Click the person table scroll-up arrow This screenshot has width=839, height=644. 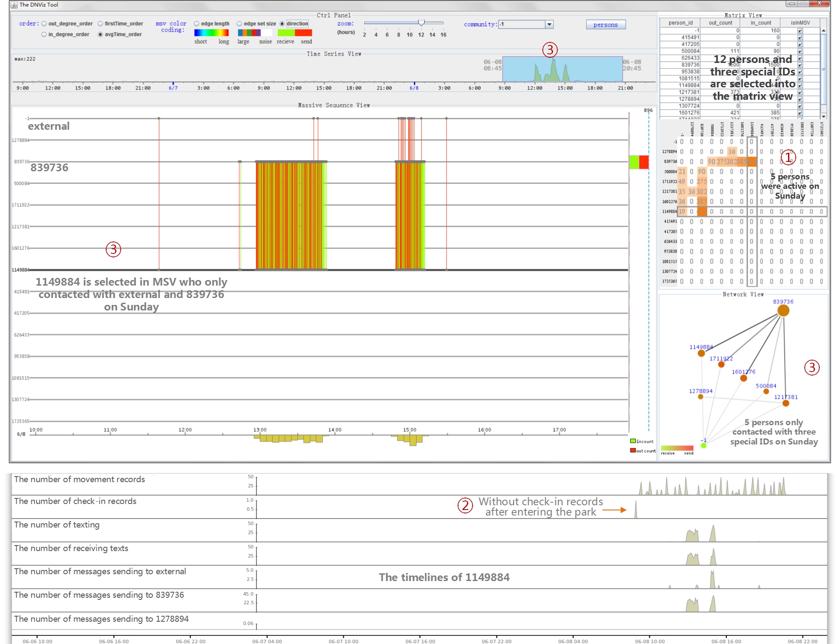tap(823, 31)
